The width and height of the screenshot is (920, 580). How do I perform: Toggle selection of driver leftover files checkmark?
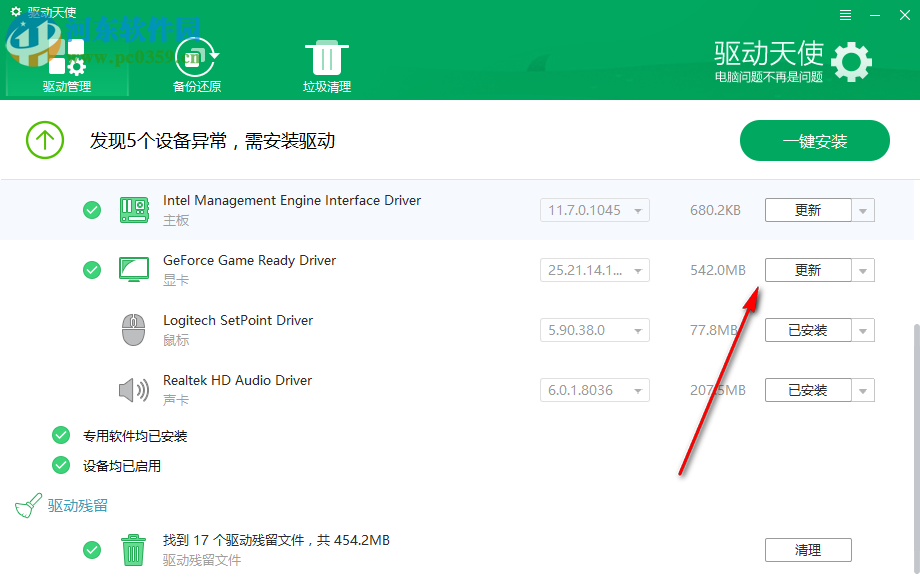click(x=92, y=550)
